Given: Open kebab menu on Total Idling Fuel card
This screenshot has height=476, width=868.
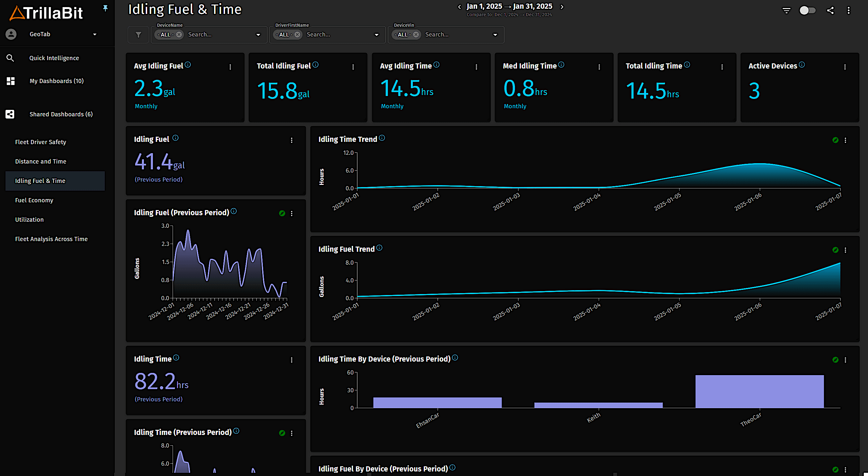Looking at the screenshot, I should coord(353,67).
